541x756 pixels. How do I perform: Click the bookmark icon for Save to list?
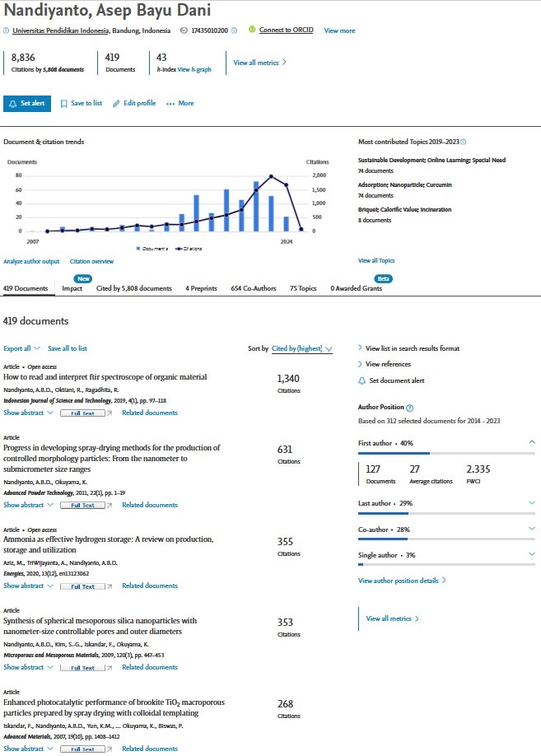click(x=63, y=104)
